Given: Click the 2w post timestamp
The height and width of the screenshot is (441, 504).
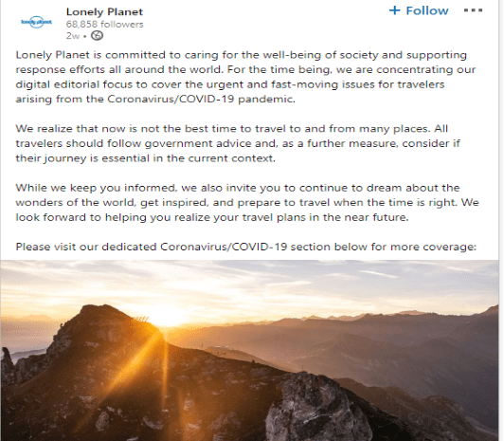Looking at the screenshot, I should [x=73, y=36].
